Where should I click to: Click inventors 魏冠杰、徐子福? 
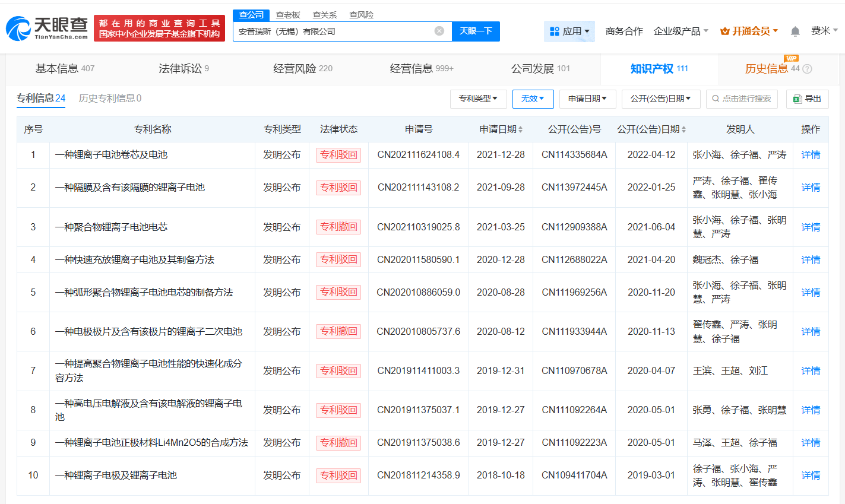point(726,260)
